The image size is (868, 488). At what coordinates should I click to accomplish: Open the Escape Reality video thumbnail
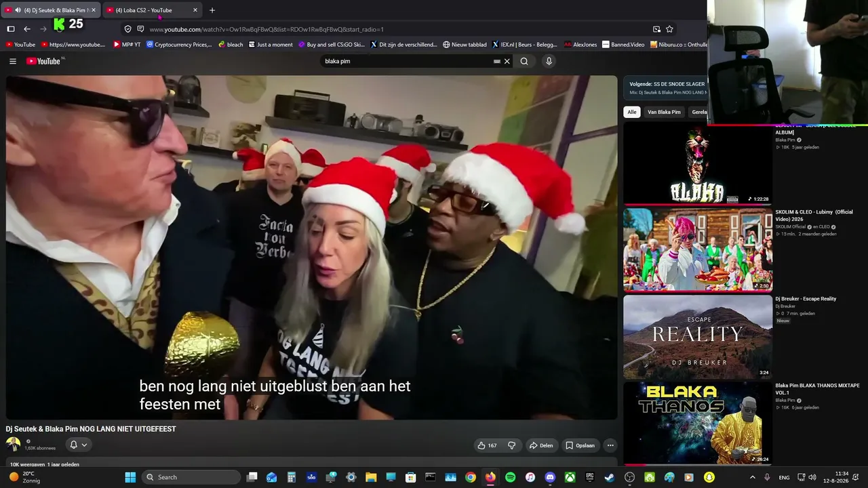point(698,337)
